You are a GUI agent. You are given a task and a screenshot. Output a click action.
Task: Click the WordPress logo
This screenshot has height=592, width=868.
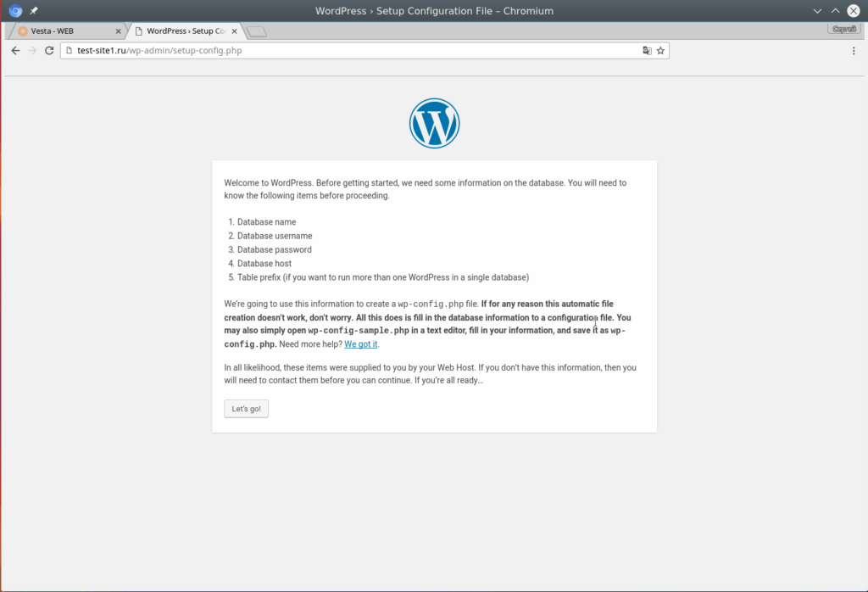click(434, 123)
